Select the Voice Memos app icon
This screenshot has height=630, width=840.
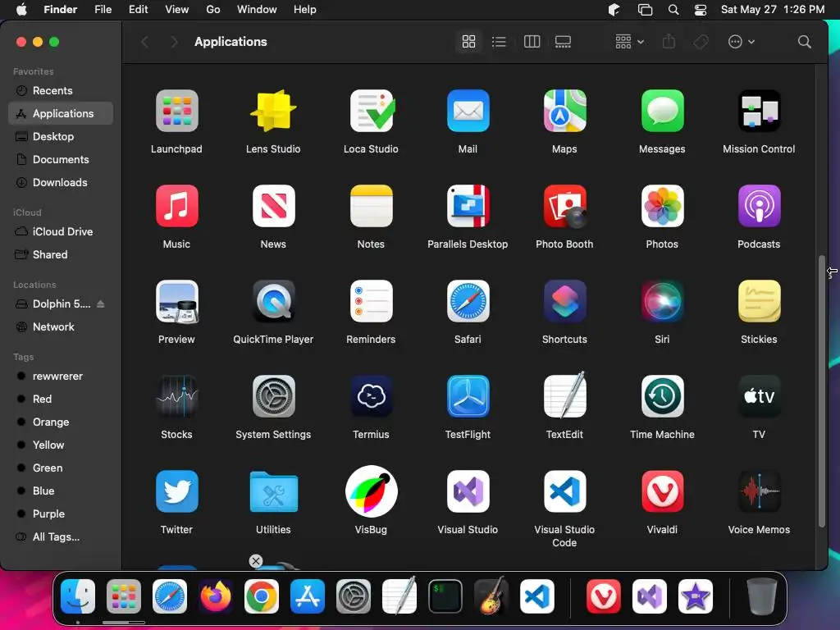(x=759, y=491)
